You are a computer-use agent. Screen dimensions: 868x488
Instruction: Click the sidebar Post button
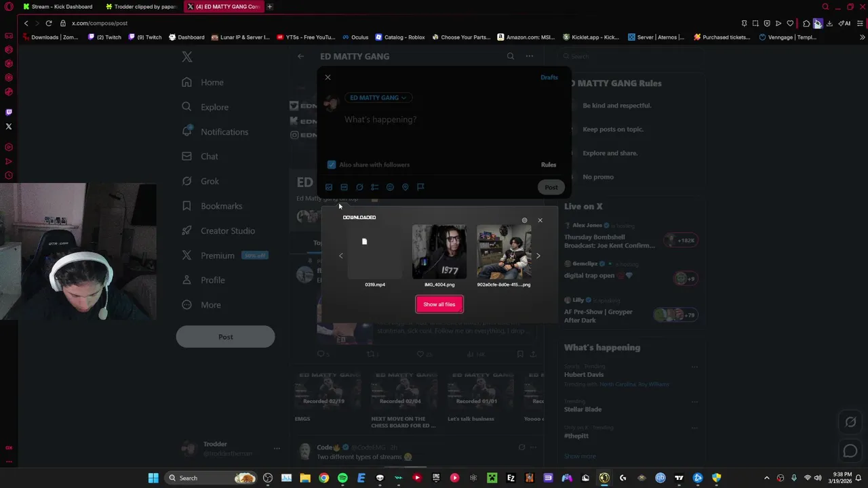(x=226, y=337)
